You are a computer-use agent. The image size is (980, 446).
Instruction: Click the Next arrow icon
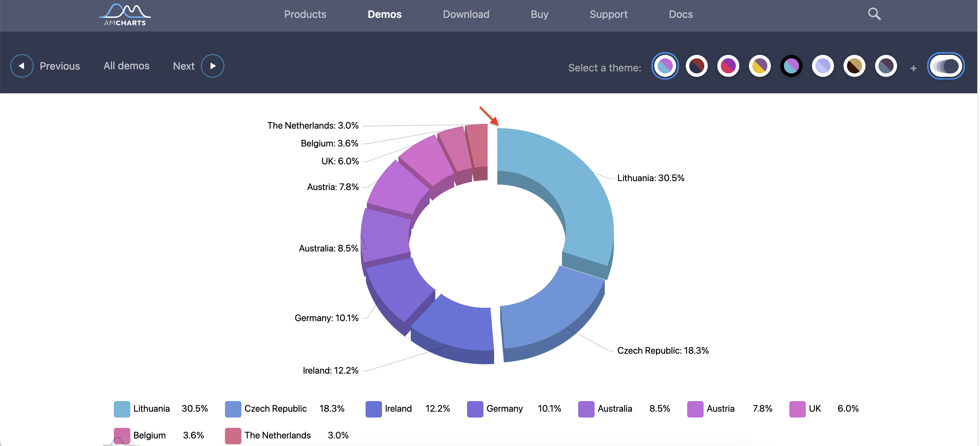pos(212,66)
